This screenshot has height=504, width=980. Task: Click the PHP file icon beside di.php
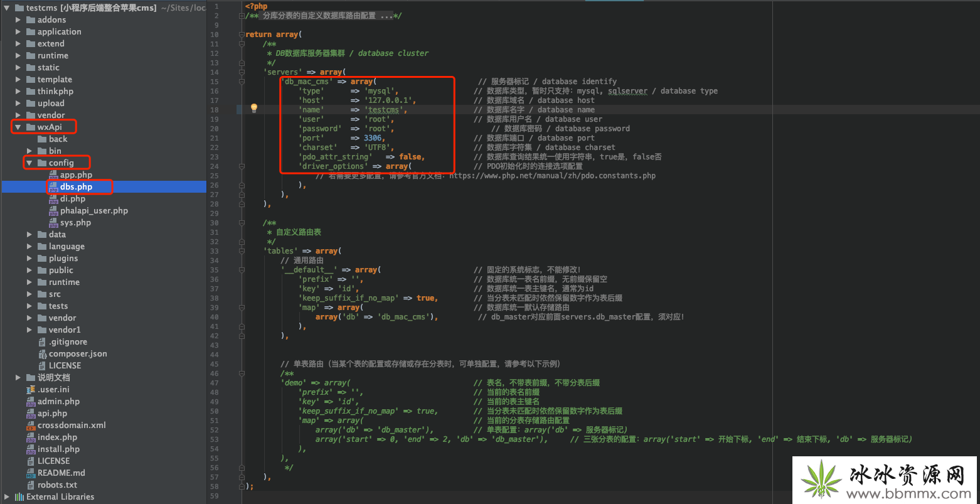coord(54,199)
